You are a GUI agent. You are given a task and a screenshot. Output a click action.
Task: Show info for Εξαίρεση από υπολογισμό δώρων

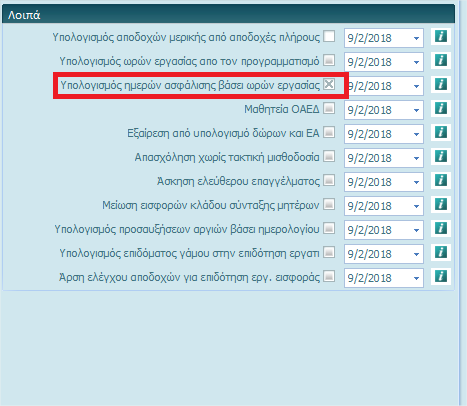(441, 132)
